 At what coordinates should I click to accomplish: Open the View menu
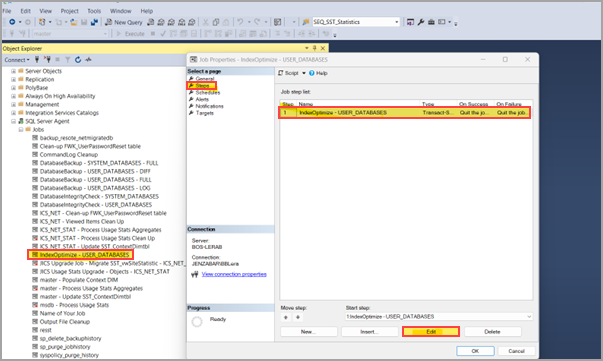pos(45,11)
